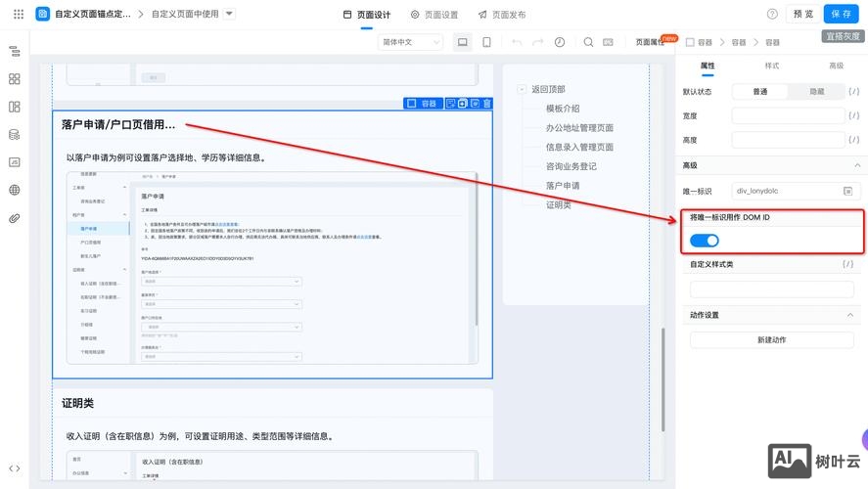The height and width of the screenshot is (489, 868).
Task: Click the 预览 button
Action: tap(802, 15)
